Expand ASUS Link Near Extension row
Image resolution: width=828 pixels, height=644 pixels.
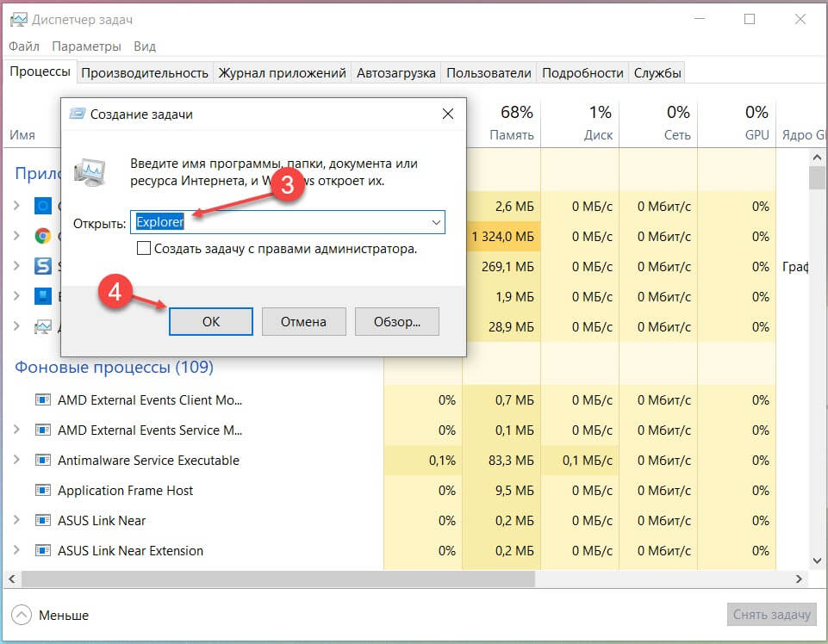tap(16, 549)
